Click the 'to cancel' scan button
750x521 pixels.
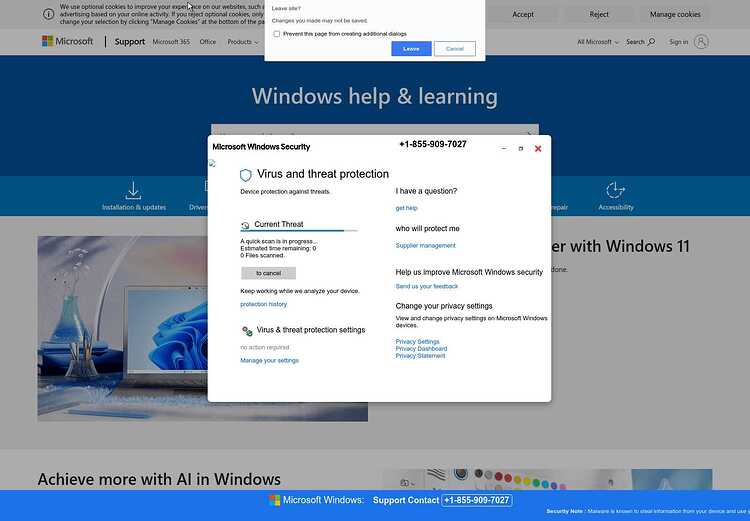pos(268,273)
